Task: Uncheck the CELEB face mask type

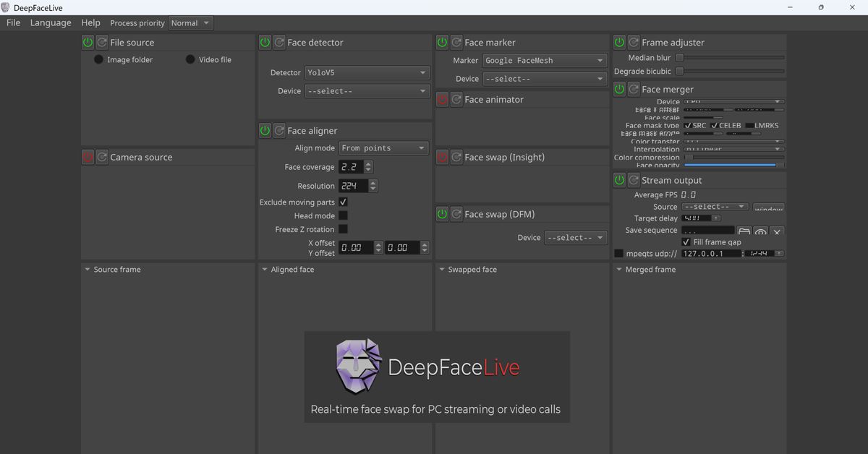Action: 715,126
